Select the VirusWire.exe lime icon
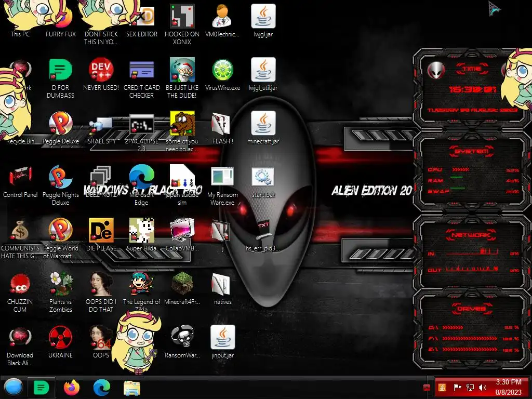 222,70
